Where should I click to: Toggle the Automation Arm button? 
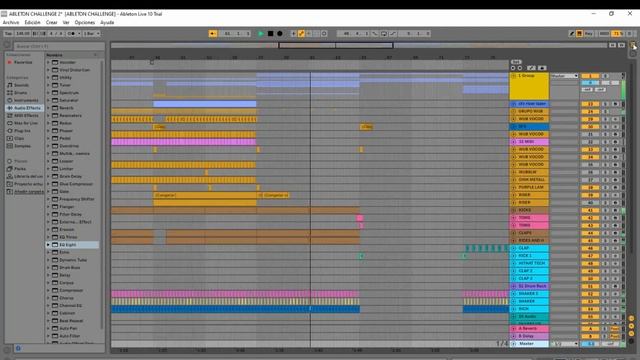pyautogui.click(x=301, y=33)
